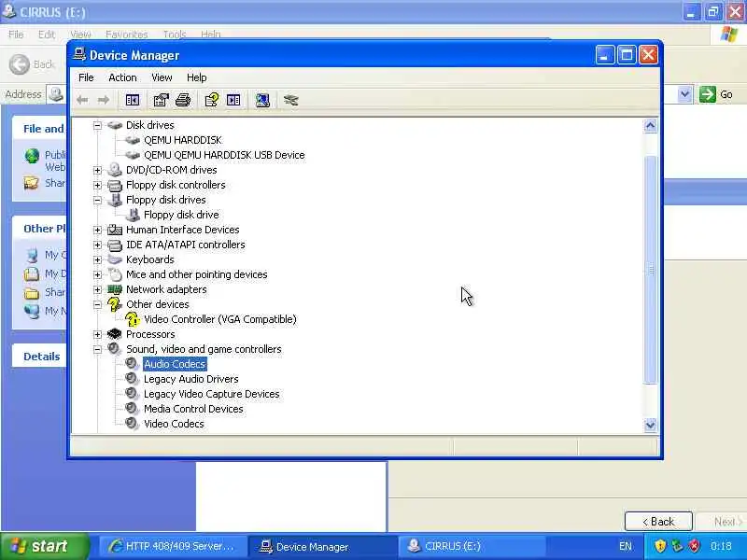Expand the Human Interface Devices node
The width and height of the screenshot is (747, 560).
98,230
